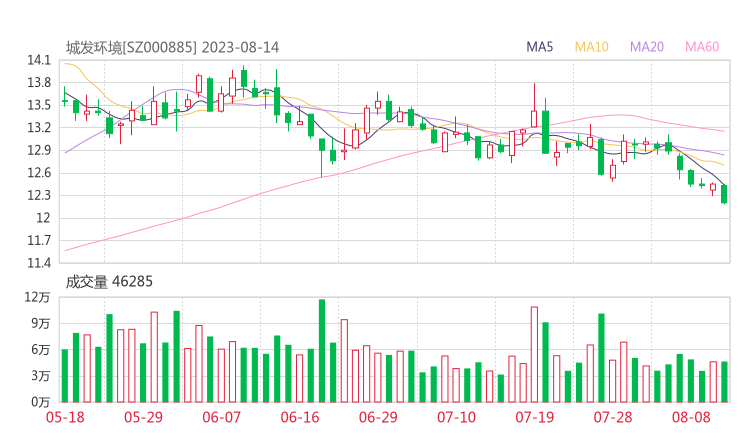The image size is (740, 440).
Task: Click the 0万 volume axis label
Action: pyautogui.click(x=41, y=402)
